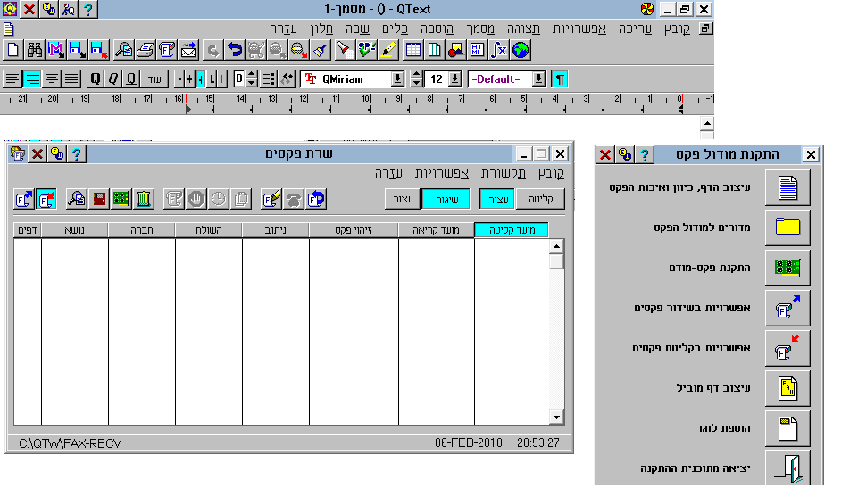Click the globe icon in QText toolbar
The width and height of the screenshot is (850, 504).
(521, 49)
